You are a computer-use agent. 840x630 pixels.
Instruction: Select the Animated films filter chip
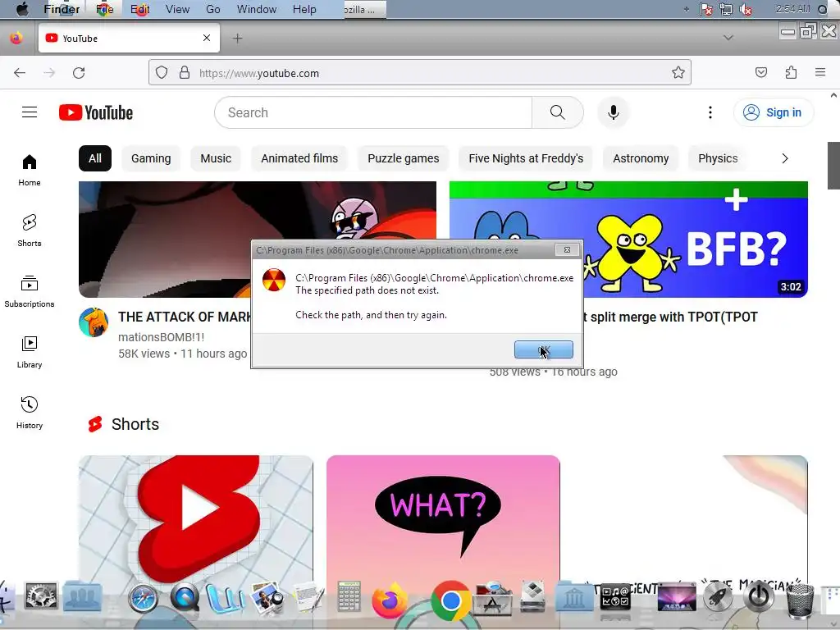tap(299, 158)
